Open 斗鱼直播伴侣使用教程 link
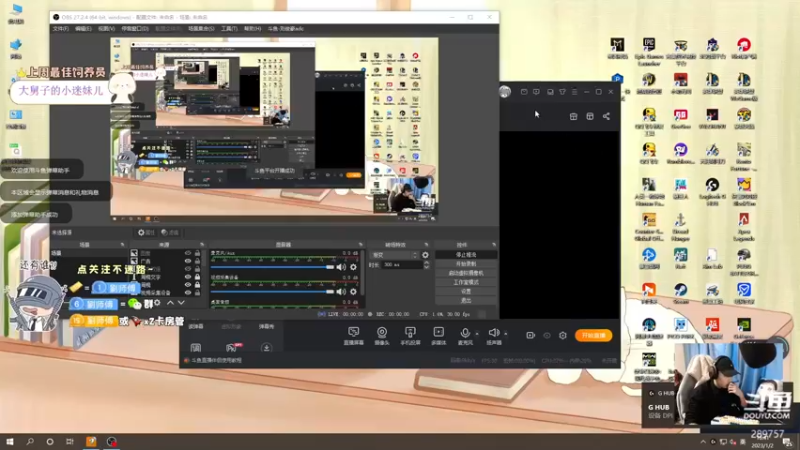 216,360
